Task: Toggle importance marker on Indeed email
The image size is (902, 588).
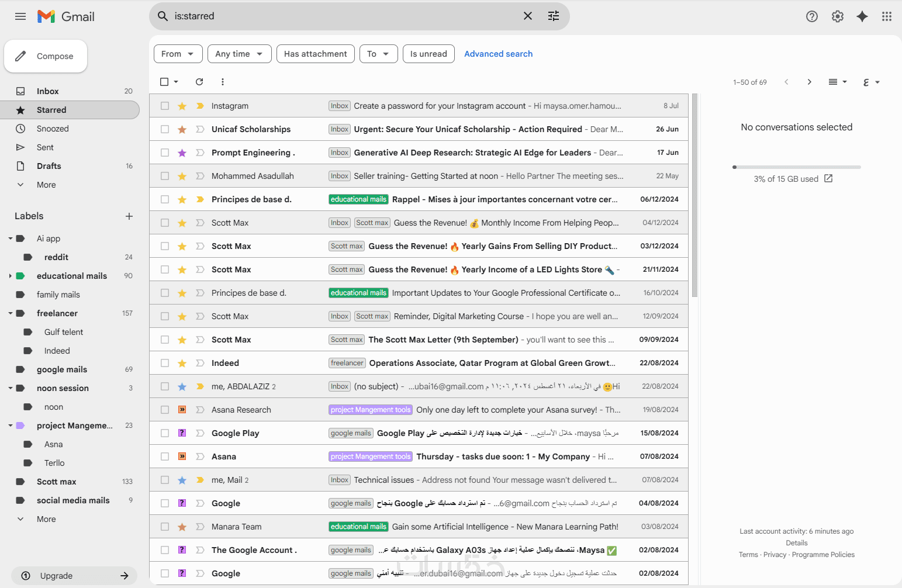Action: [x=200, y=363]
